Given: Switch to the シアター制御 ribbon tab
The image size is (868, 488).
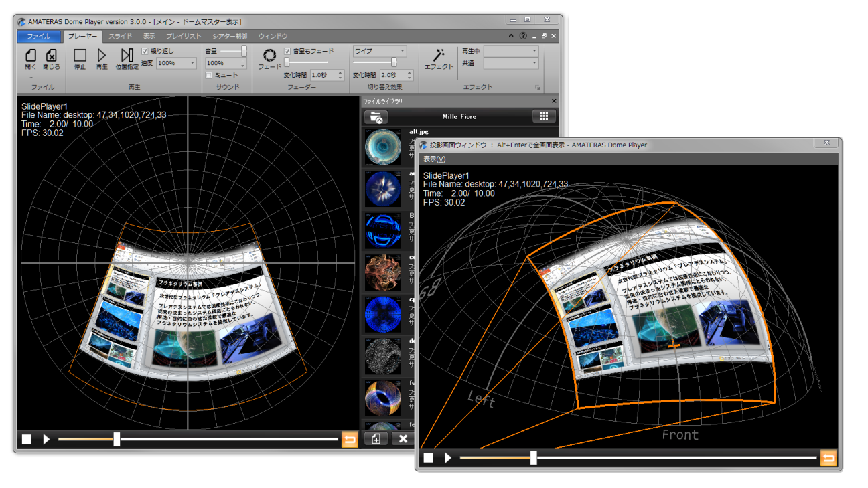Looking at the screenshot, I should click(x=230, y=36).
